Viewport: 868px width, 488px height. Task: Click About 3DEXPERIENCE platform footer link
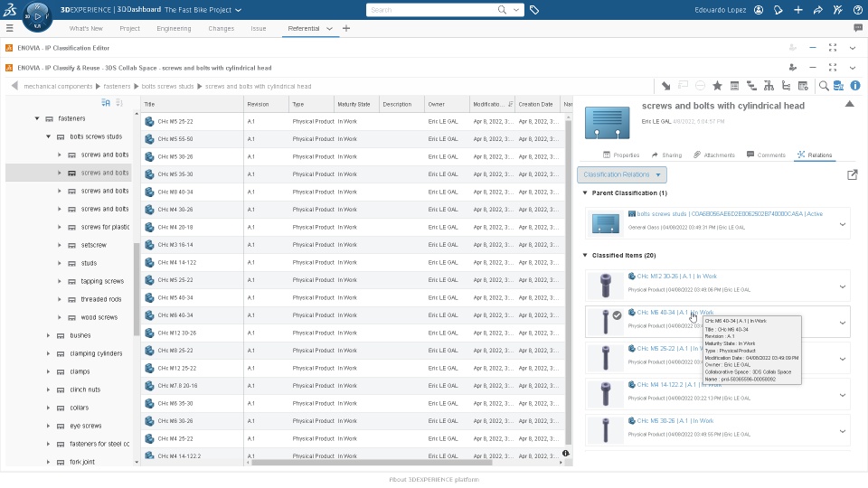pos(434,480)
